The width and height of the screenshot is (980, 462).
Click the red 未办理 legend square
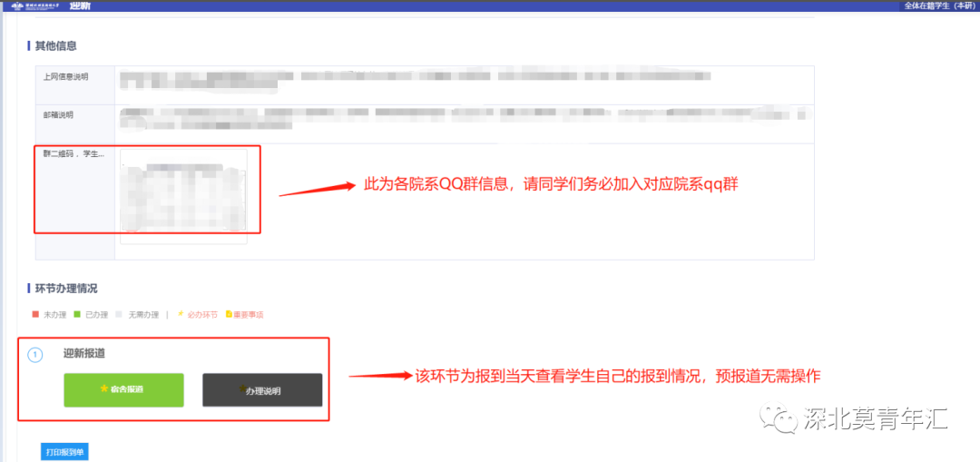click(36, 314)
